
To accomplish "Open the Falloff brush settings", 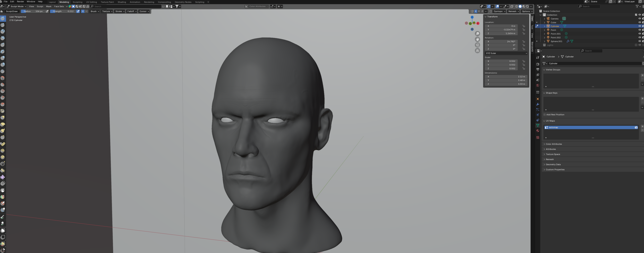I will [x=132, y=11].
